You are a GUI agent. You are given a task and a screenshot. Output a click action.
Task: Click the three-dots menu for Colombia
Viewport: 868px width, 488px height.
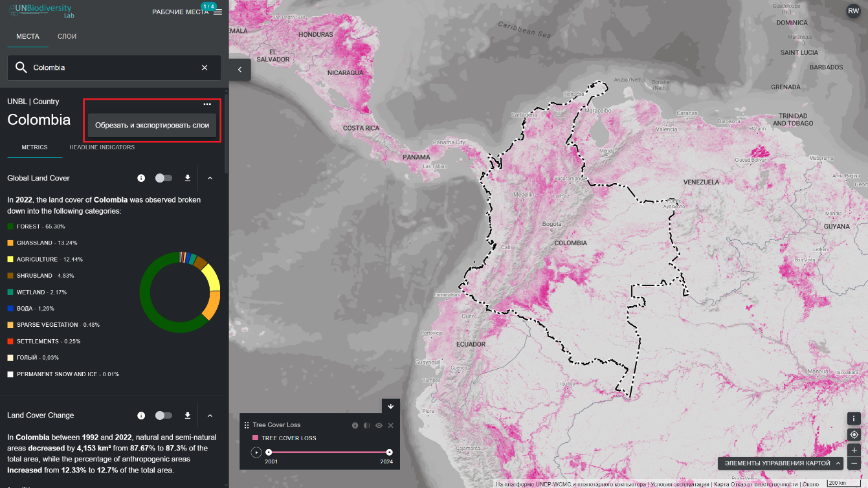pyautogui.click(x=207, y=104)
